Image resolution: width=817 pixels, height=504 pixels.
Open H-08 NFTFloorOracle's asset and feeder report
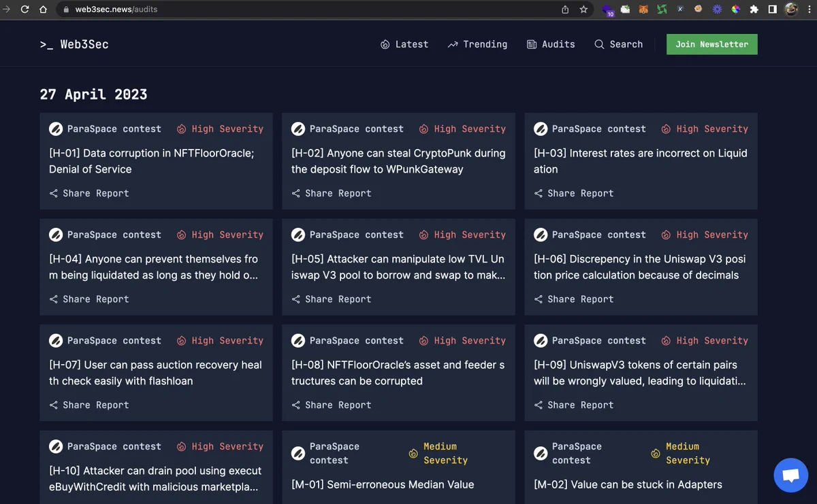tap(398, 373)
